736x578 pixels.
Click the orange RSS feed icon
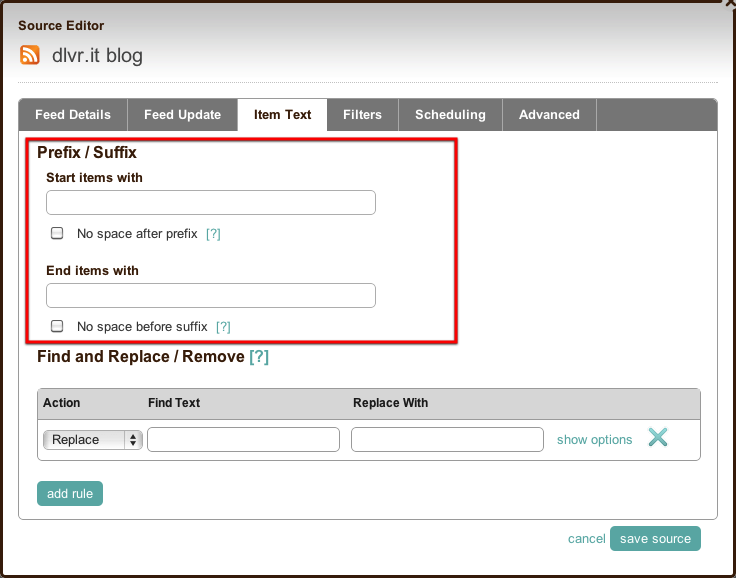coord(30,55)
